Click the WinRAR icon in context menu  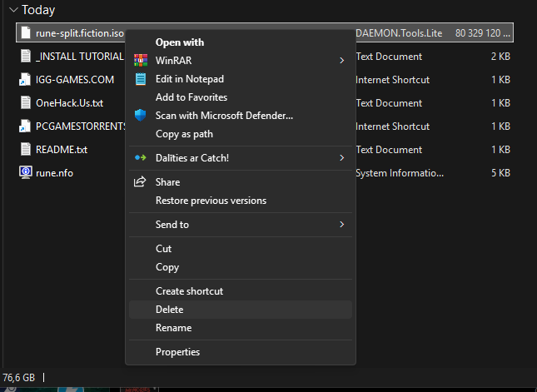[x=141, y=60]
